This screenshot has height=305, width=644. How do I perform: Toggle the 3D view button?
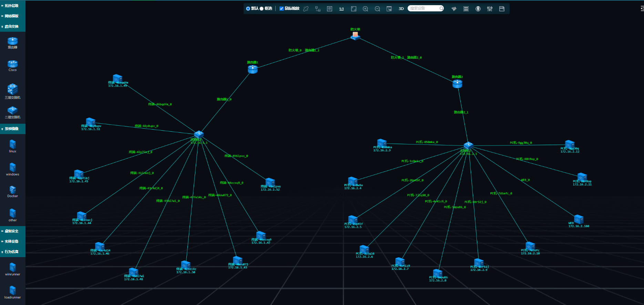tap(401, 9)
